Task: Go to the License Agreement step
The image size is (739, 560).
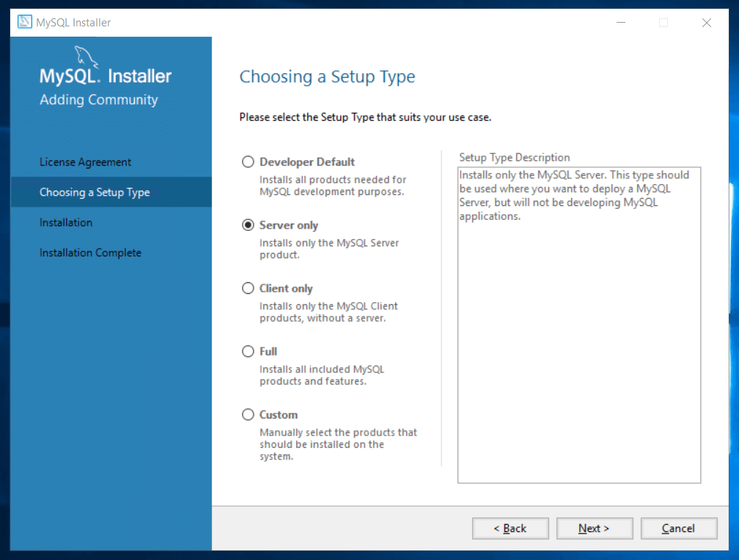Action: (86, 162)
